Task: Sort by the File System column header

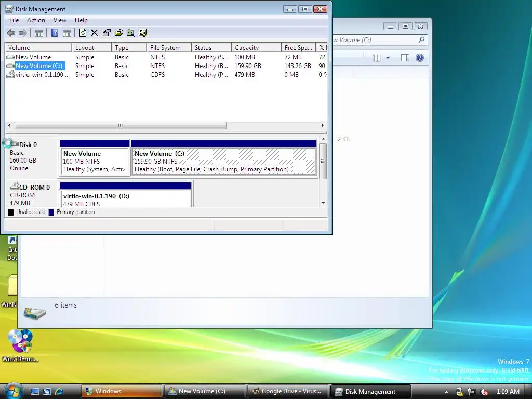Action: pos(169,47)
